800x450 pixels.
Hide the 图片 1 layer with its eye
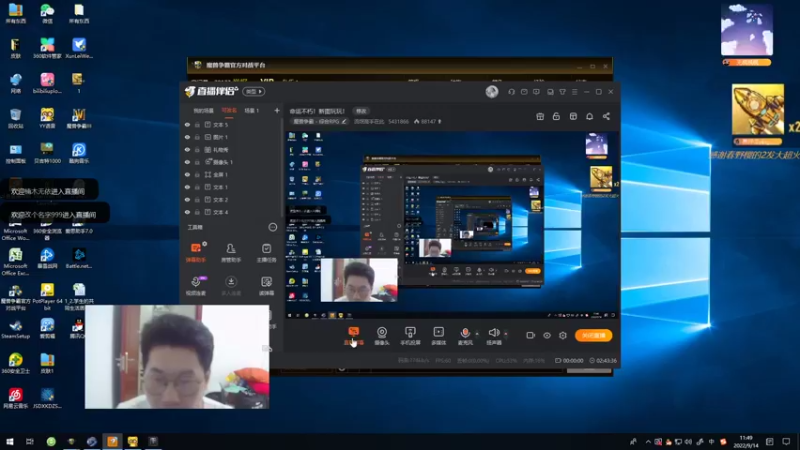click(187, 137)
